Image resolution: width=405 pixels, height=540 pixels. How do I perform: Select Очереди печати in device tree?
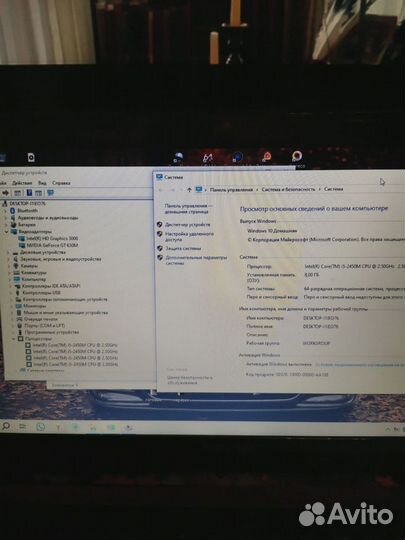[41, 319]
